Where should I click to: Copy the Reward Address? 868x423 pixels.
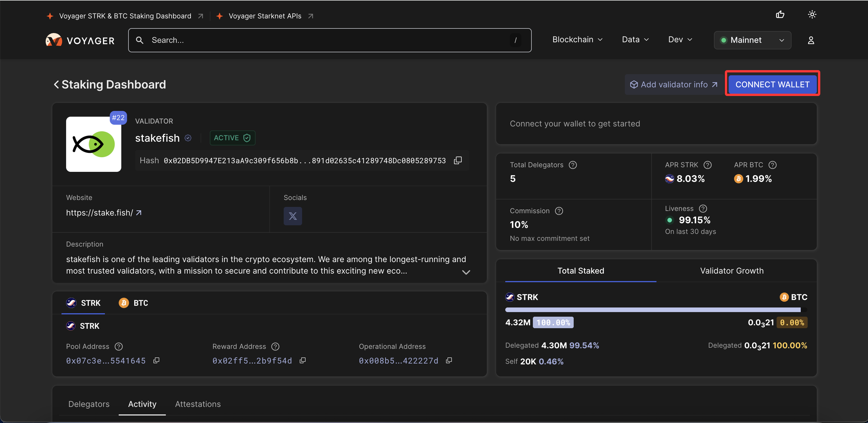click(303, 360)
